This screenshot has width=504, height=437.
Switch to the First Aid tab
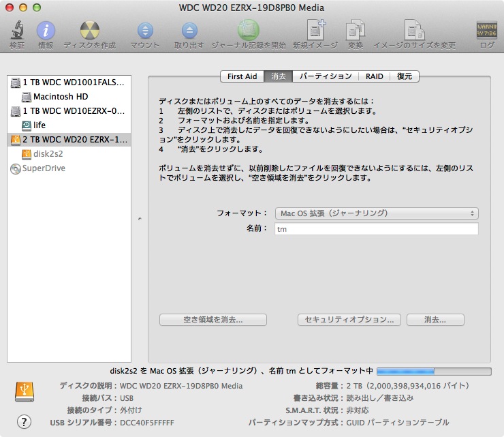tap(242, 76)
